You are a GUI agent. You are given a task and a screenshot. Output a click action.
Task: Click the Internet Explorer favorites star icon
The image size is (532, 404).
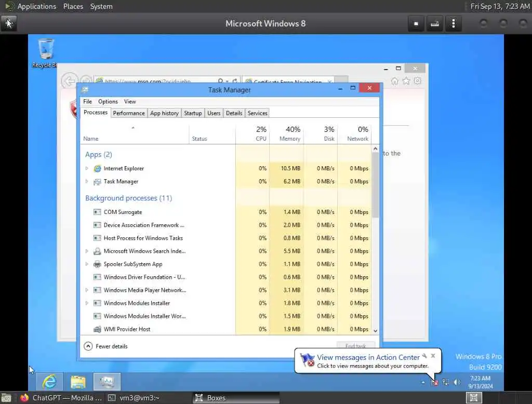click(406, 81)
